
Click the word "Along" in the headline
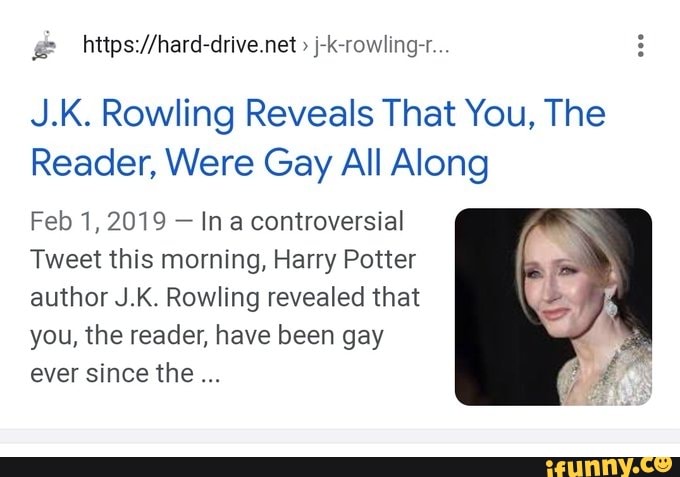click(x=440, y=163)
